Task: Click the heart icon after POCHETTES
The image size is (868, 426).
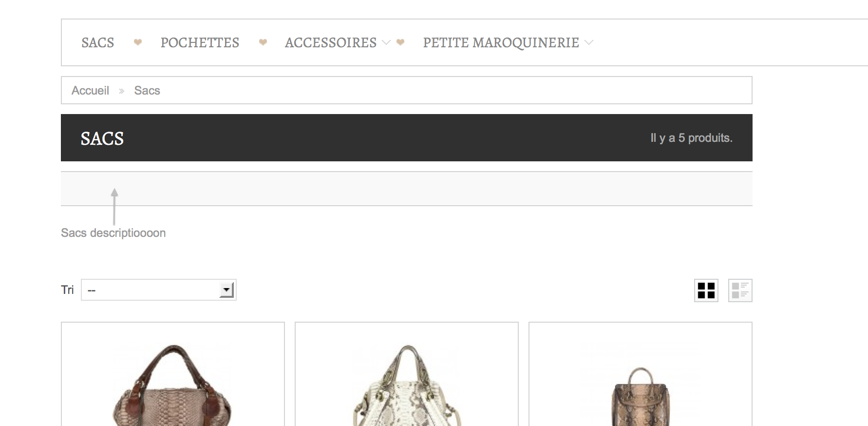Action: point(263,42)
